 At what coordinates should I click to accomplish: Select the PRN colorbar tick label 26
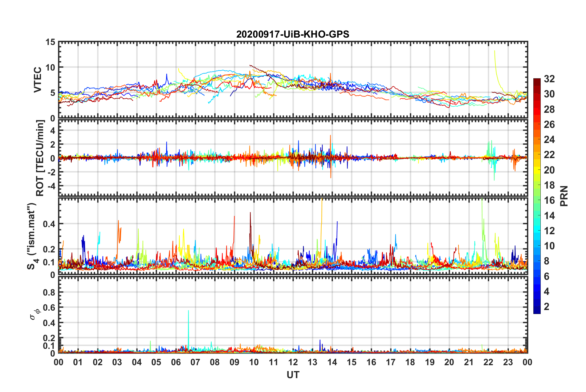tap(549, 125)
